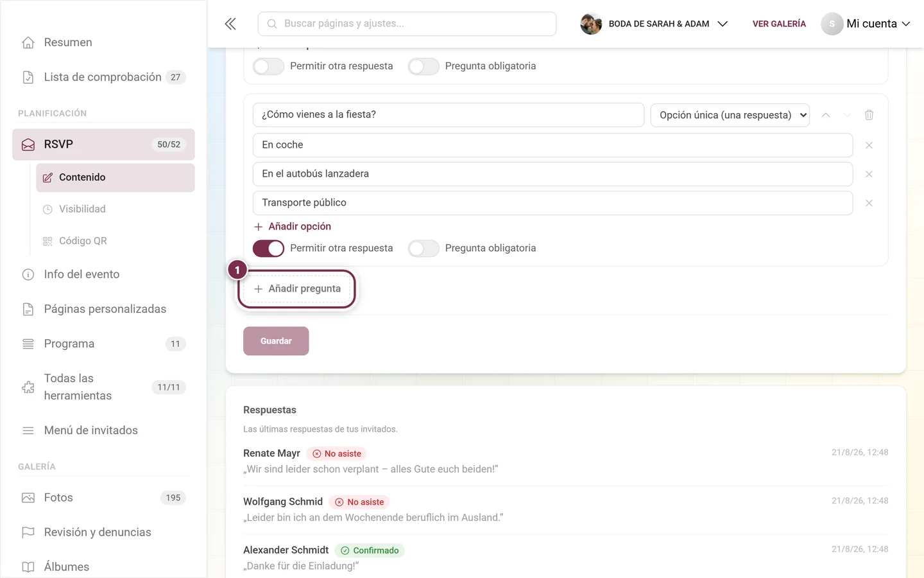Image resolution: width=924 pixels, height=578 pixels.
Task: Open the VER GALERÍA link
Action: 779,24
